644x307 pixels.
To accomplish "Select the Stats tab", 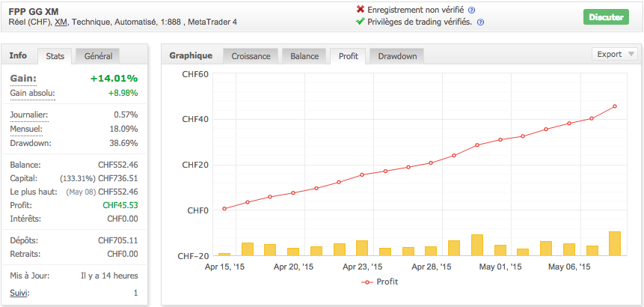I will click(55, 56).
